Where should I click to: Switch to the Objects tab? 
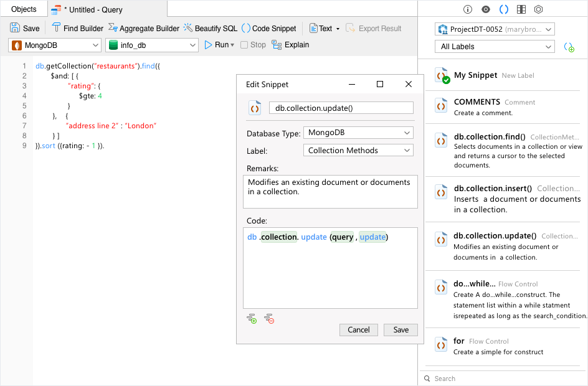coord(24,9)
